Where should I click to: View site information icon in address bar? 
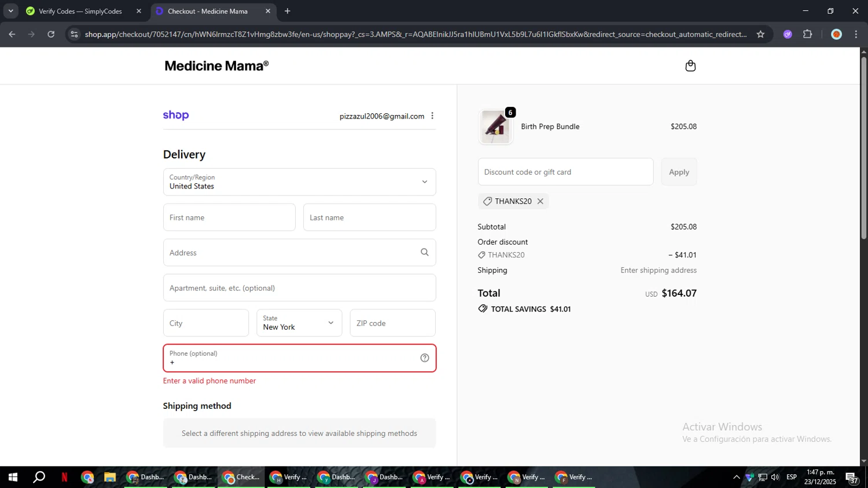(x=74, y=34)
